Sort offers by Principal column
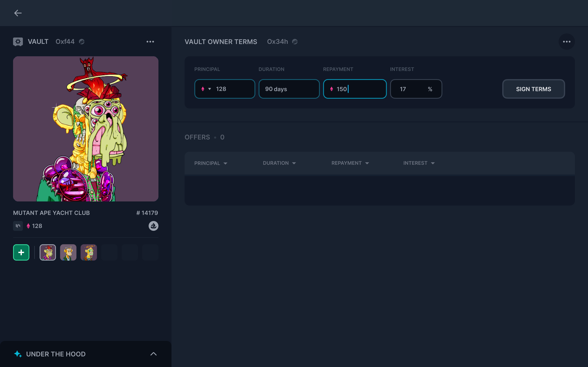 tap(210, 163)
